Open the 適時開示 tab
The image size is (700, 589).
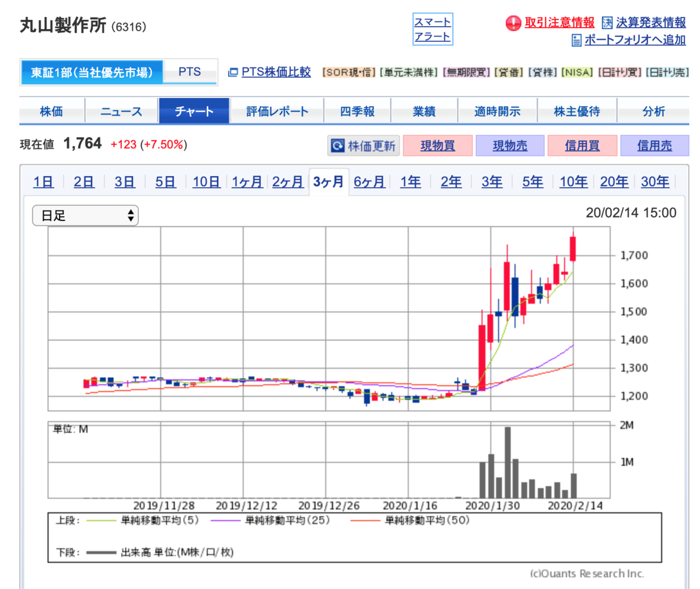pos(497,111)
